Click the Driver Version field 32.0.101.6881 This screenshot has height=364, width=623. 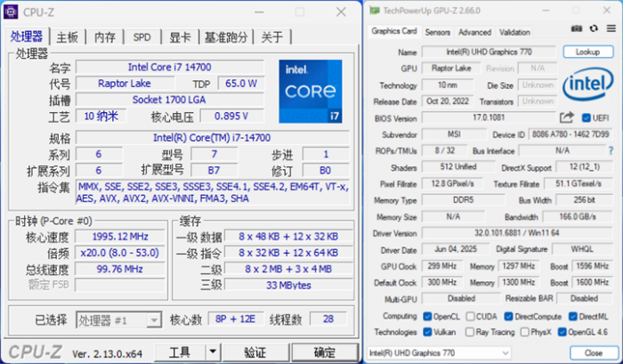pos(517,233)
